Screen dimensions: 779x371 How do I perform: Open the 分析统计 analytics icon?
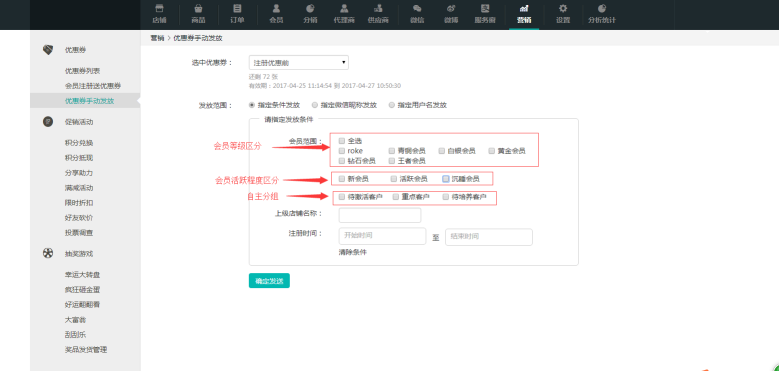(602, 8)
